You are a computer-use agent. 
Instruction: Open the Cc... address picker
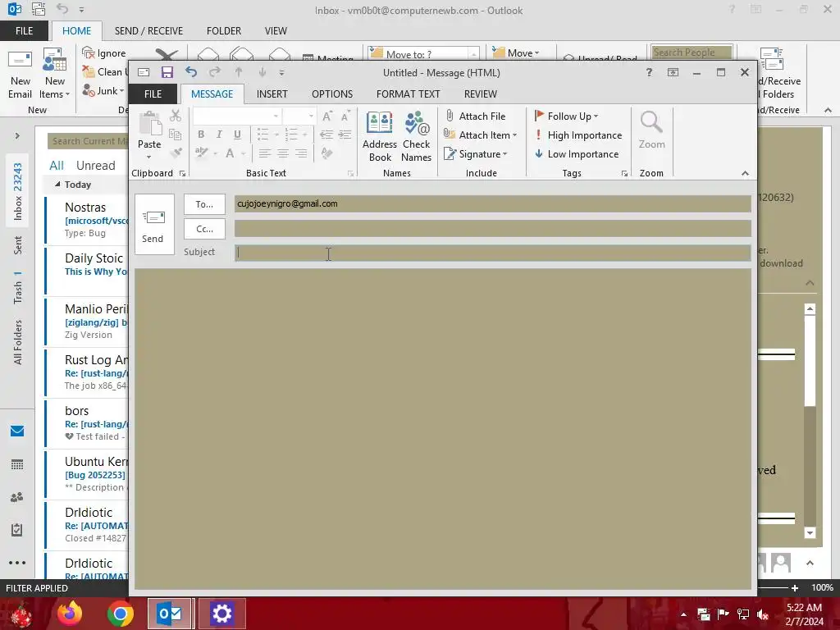[x=204, y=229]
